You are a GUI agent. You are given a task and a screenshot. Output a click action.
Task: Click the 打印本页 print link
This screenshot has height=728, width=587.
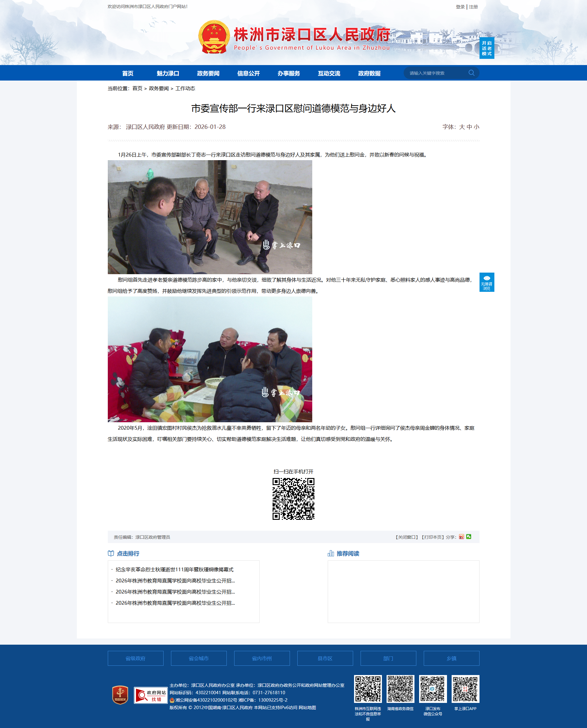tap(432, 537)
